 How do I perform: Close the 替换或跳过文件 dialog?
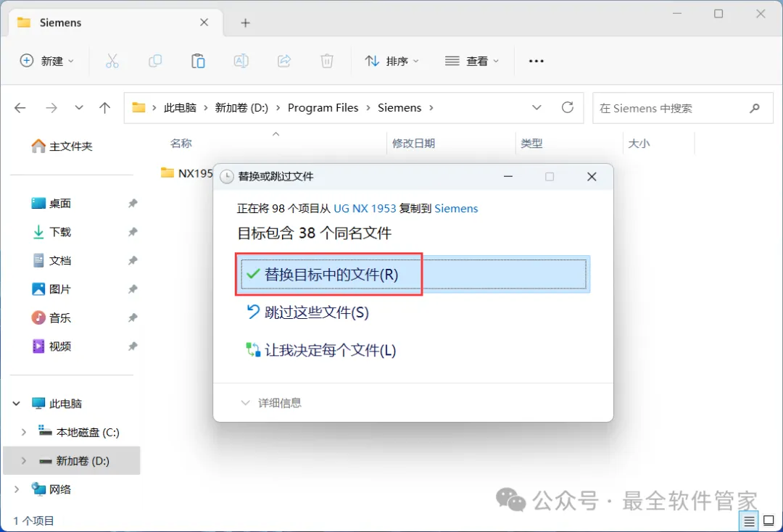coord(592,177)
